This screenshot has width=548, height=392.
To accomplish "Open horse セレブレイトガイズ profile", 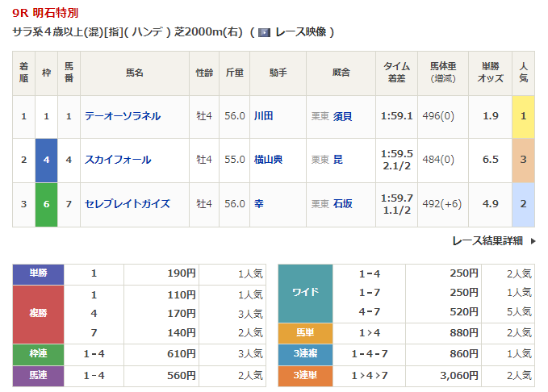I will point(128,204).
